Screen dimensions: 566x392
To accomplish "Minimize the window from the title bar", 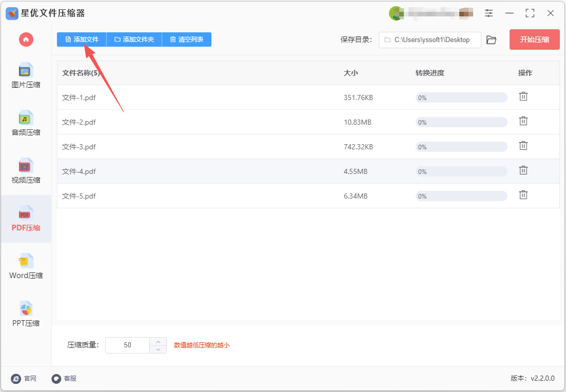I will (510, 13).
